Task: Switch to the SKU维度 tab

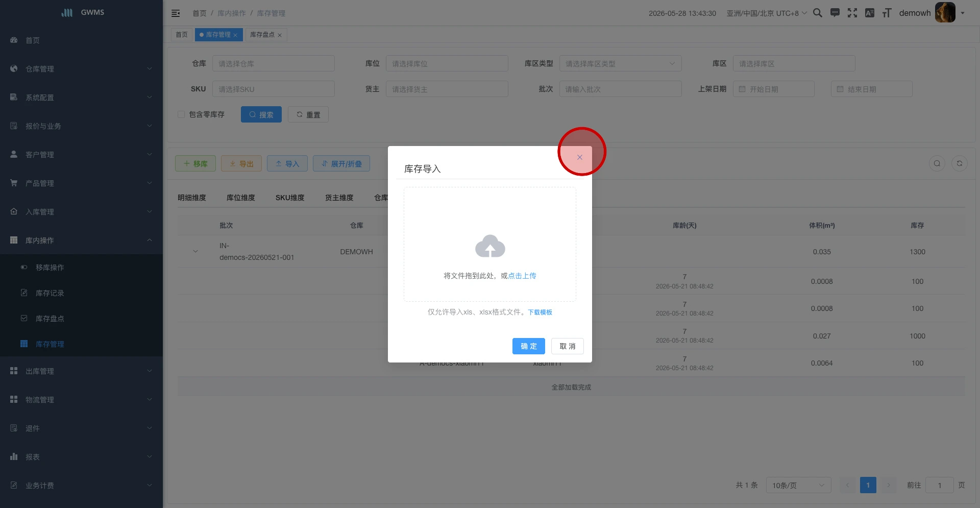Action: coord(290,198)
